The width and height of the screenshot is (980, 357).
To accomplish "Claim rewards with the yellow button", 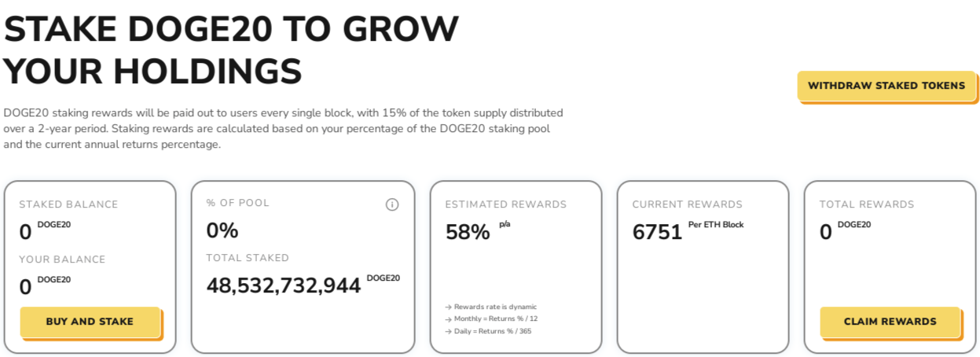I will point(890,322).
